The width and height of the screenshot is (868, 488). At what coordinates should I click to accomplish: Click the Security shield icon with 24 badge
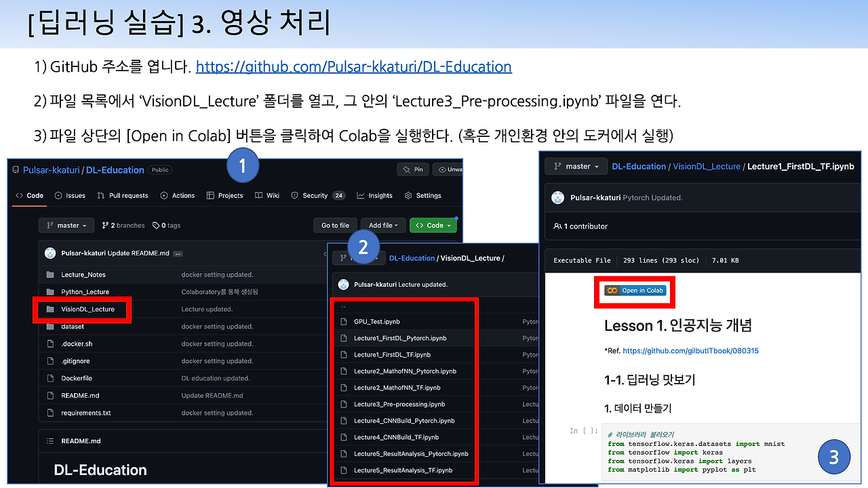coord(296,195)
